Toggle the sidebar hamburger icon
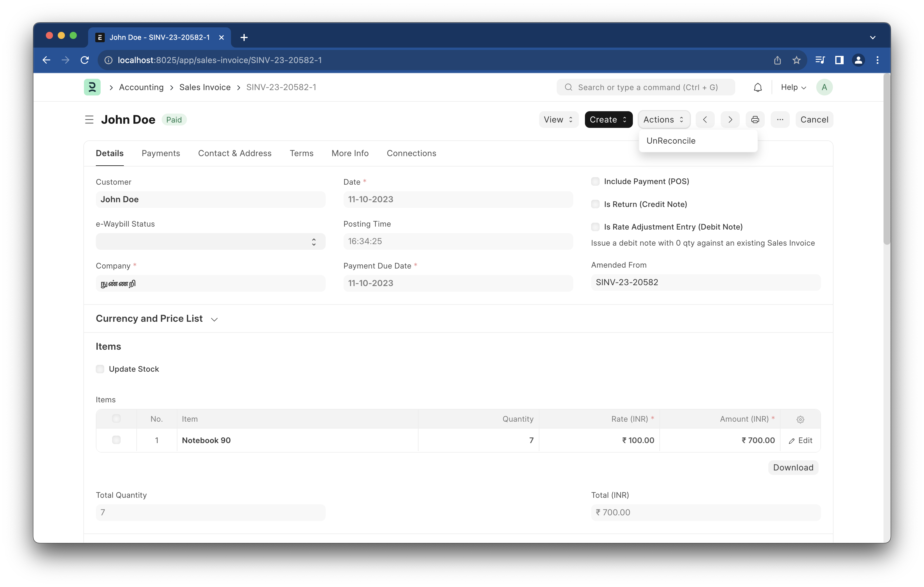The width and height of the screenshot is (924, 587). click(x=89, y=120)
